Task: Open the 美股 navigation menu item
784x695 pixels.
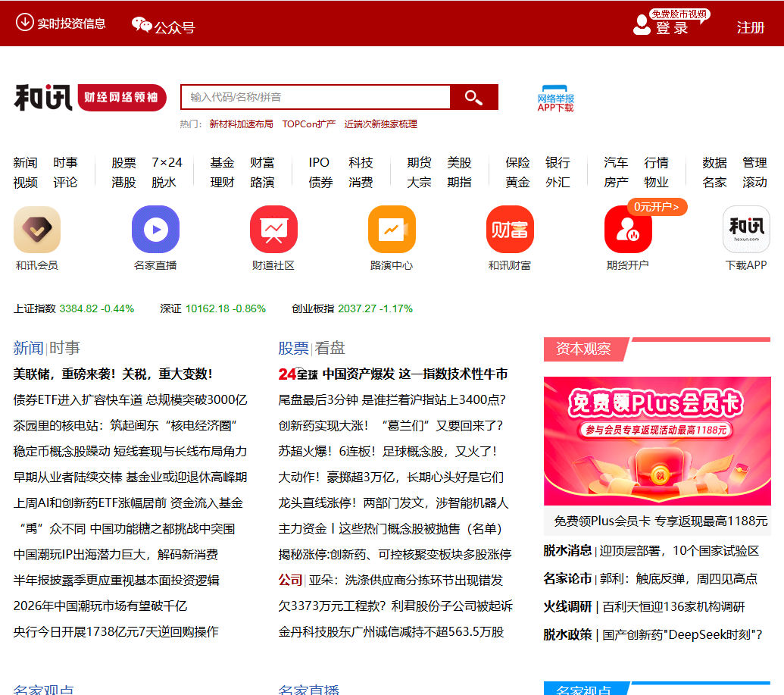Action: pyautogui.click(x=460, y=162)
